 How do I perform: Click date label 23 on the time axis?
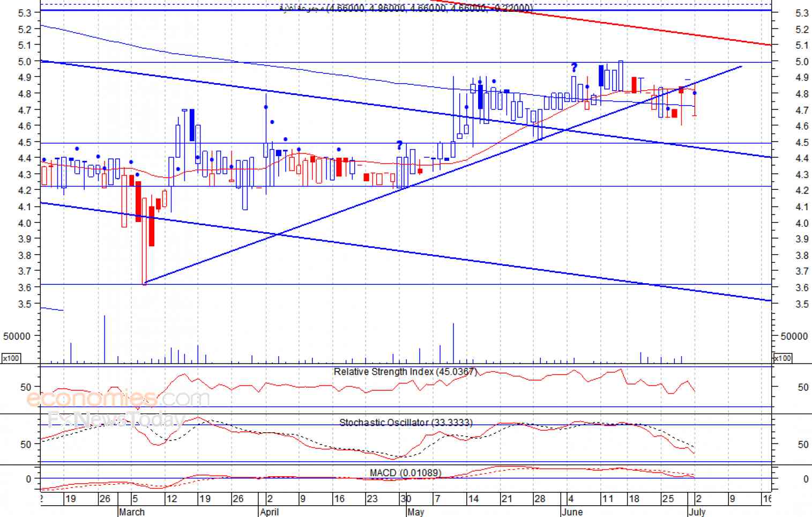[372, 499]
